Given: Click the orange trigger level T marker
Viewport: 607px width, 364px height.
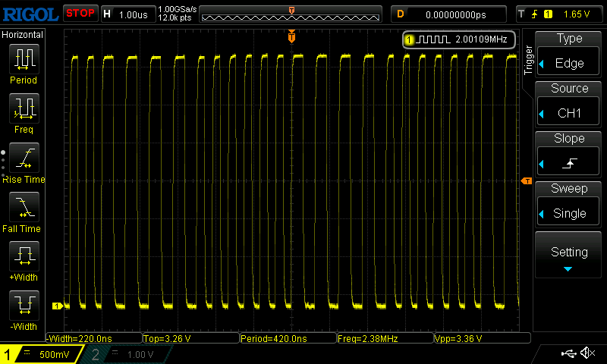Looking at the screenshot, I should tap(527, 181).
